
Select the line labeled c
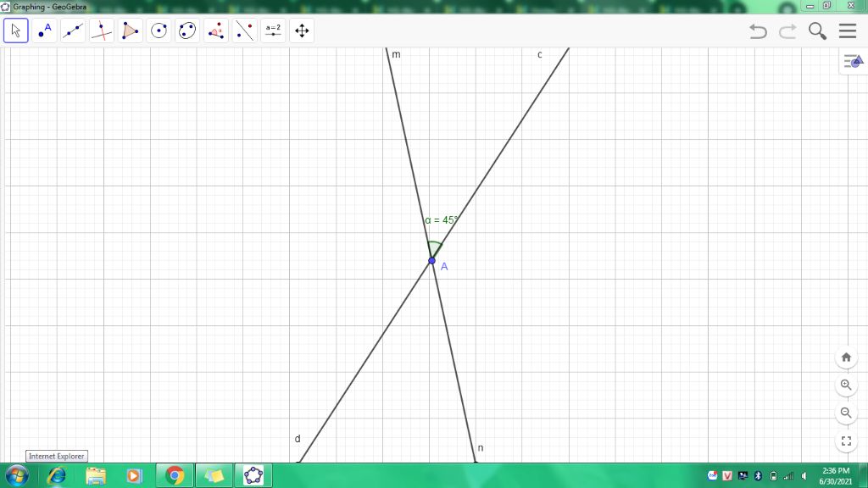coord(501,153)
